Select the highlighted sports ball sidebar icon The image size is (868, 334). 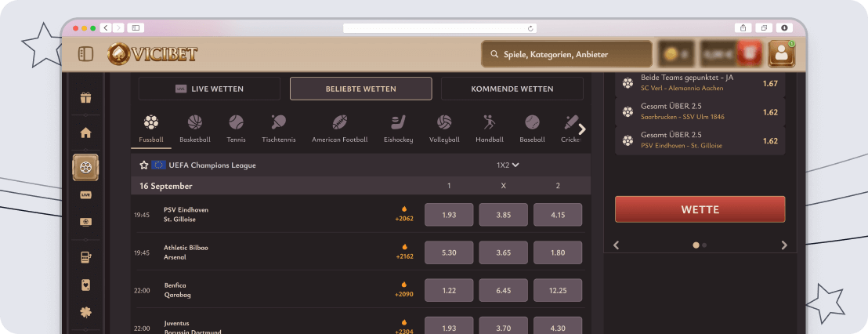pyautogui.click(x=85, y=167)
